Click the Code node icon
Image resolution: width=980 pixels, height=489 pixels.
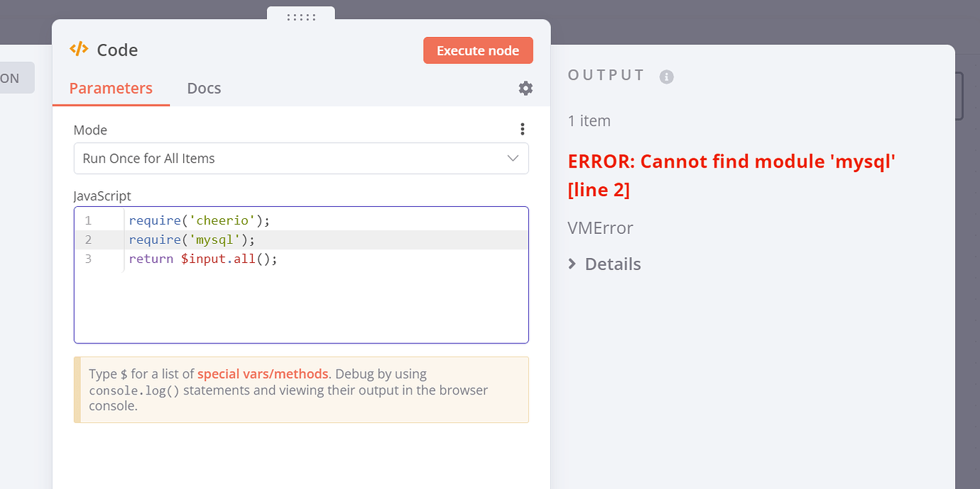tap(79, 49)
